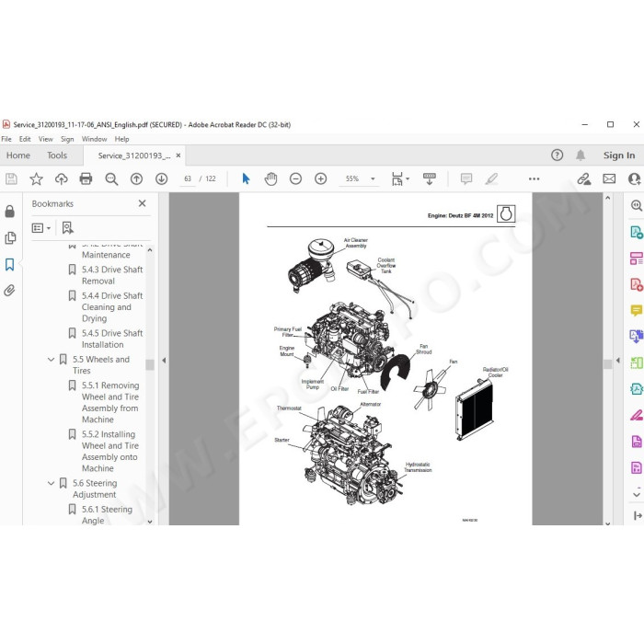Switch to Home tab
Image resolution: width=644 pixels, height=644 pixels.
click(x=18, y=155)
